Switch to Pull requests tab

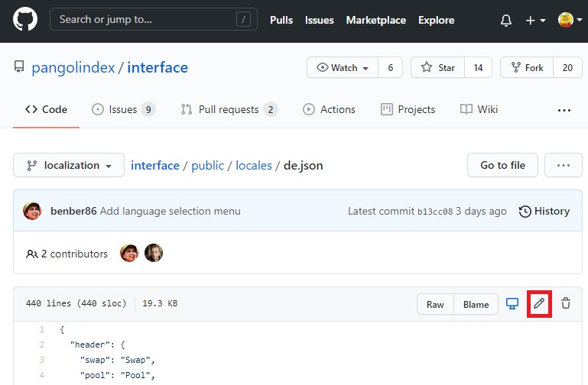tap(229, 109)
